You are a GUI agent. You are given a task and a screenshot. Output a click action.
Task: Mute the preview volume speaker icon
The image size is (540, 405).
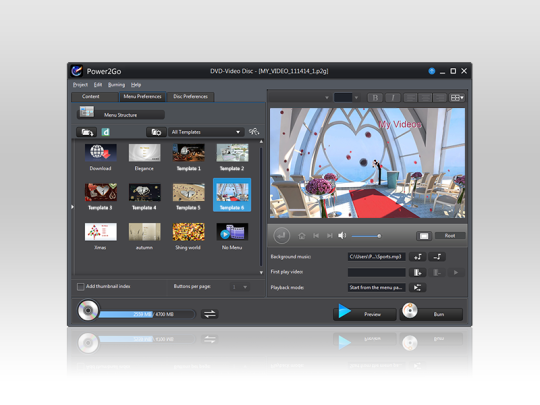coord(342,236)
